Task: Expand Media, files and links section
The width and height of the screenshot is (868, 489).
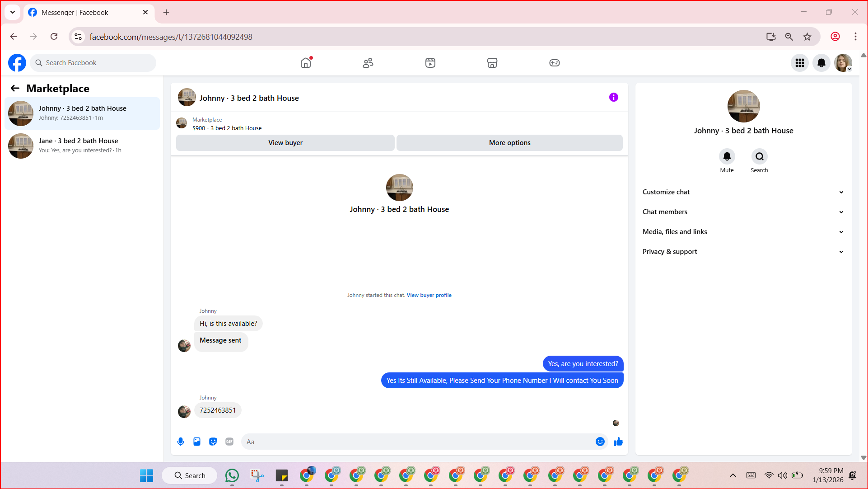Action: 743,232
